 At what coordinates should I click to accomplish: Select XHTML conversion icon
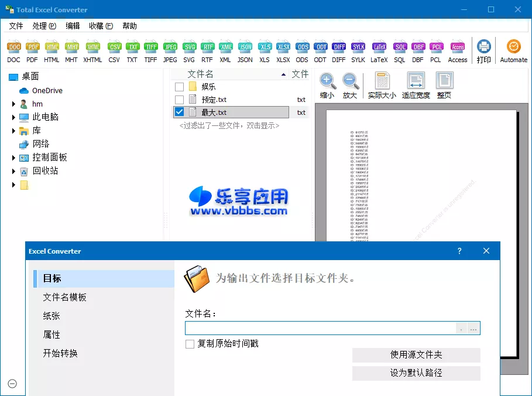[92, 47]
